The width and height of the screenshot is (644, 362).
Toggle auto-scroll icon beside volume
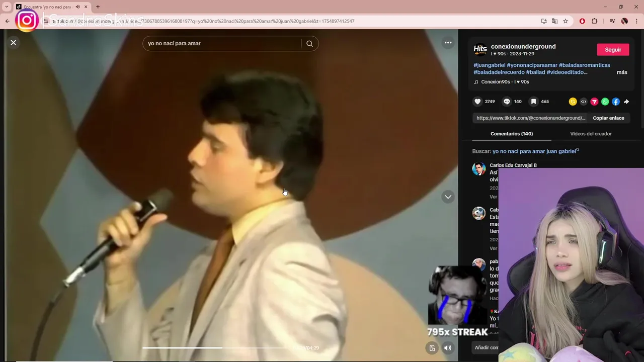432,348
